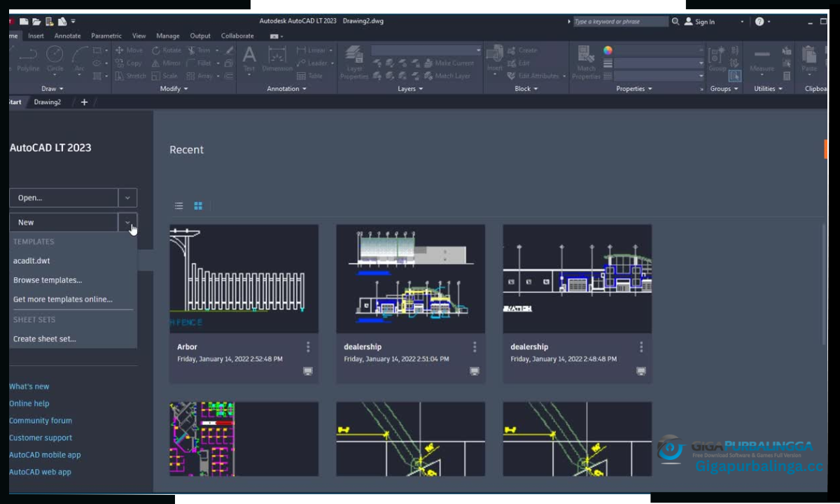
Task: Select the Polyline tool
Action: coord(28,59)
